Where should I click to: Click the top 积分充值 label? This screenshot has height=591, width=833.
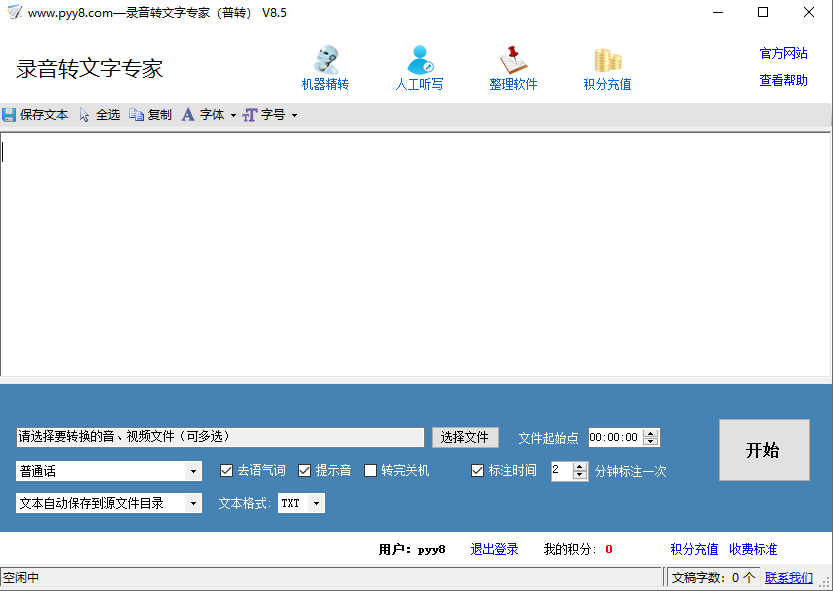click(x=607, y=84)
